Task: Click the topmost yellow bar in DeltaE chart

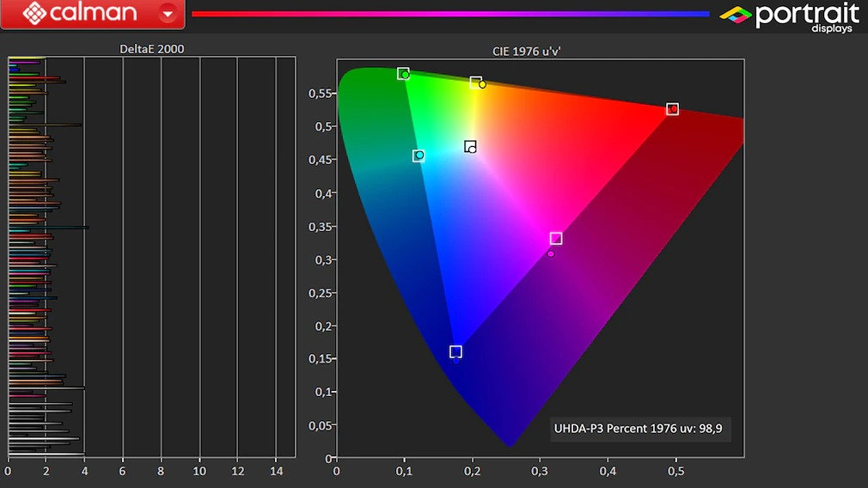Action: click(x=26, y=58)
